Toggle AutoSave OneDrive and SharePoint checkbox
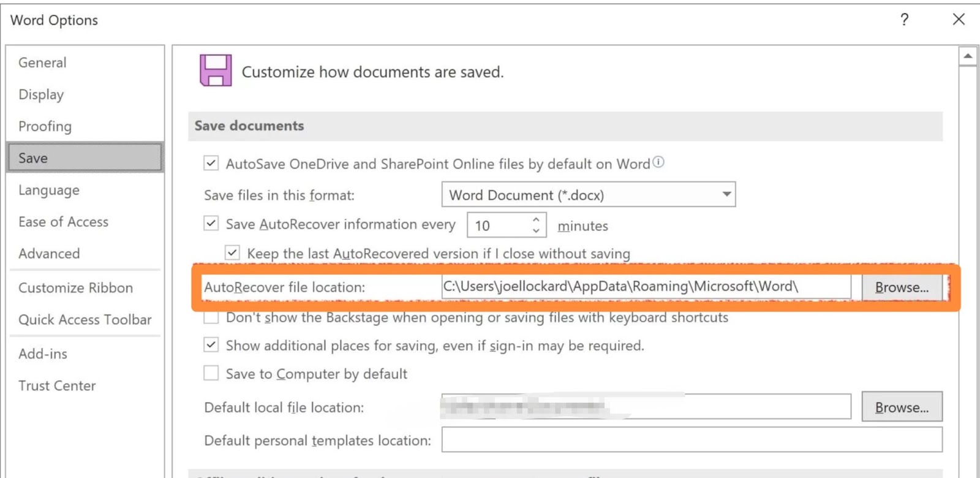The width and height of the screenshot is (980, 478). pyautogui.click(x=211, y=163)
